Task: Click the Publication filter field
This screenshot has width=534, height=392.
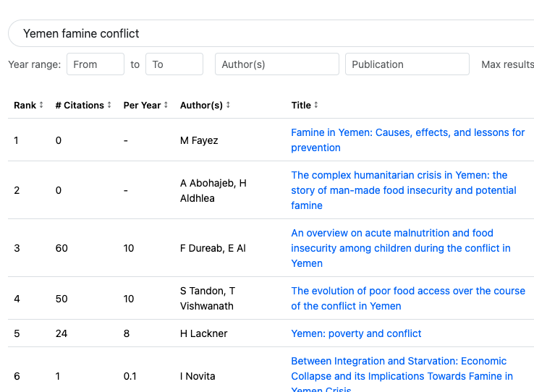Action: [x=407, y=64]
